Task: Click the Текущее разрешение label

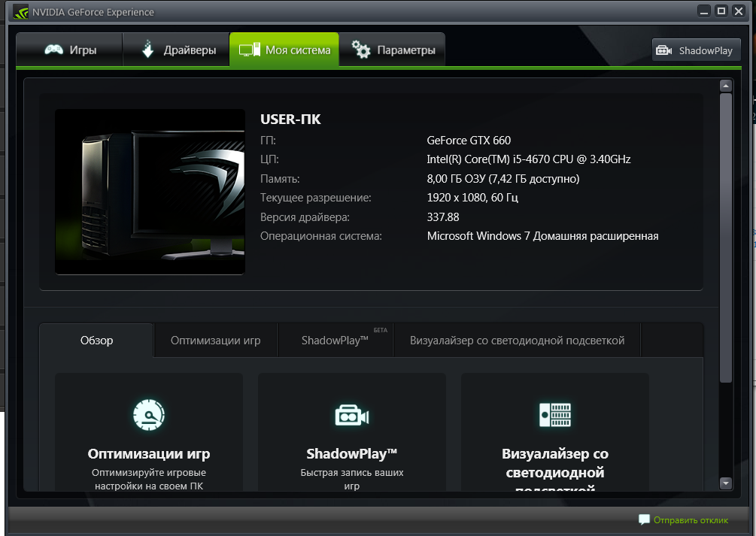Action: [x=316, y=198]
